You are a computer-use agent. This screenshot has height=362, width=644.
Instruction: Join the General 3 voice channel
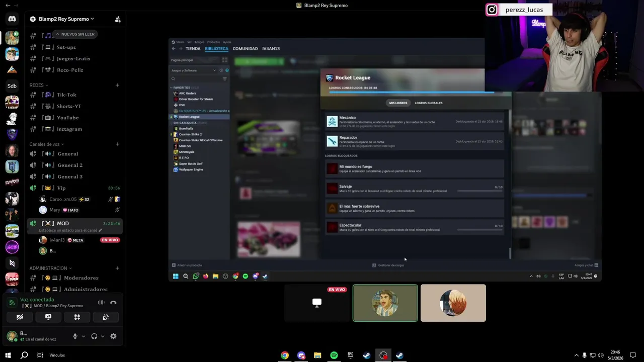pyautogui.click(x=74, y=177)
